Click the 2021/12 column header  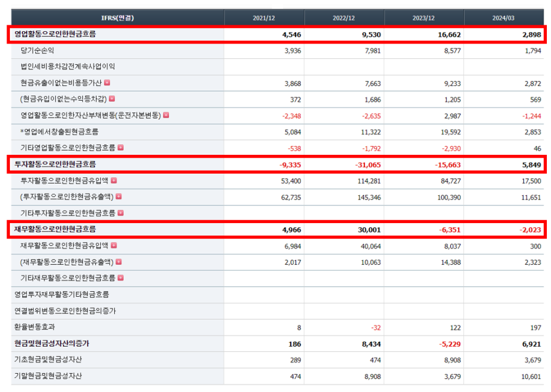(264, 18)
